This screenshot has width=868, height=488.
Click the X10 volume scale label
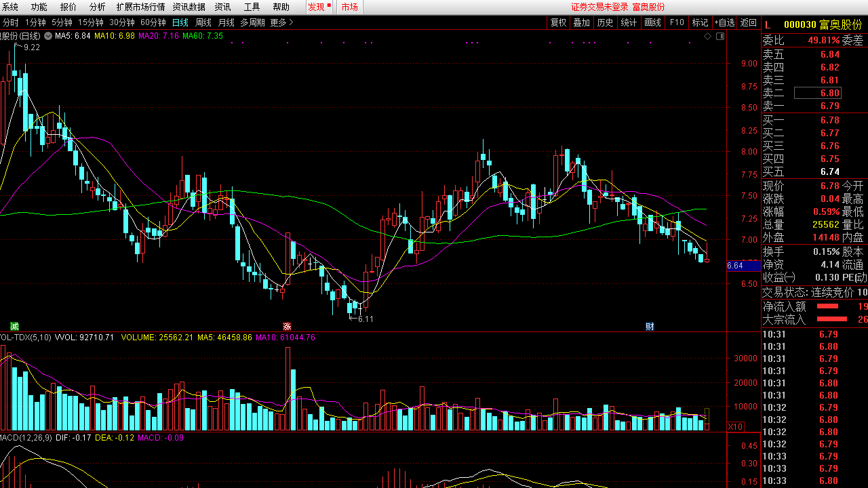735,426
